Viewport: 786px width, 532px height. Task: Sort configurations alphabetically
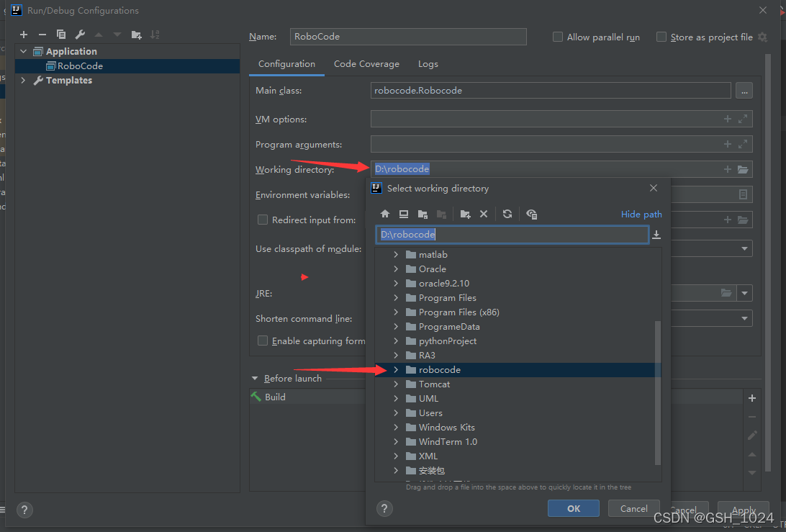click(155, 35)
